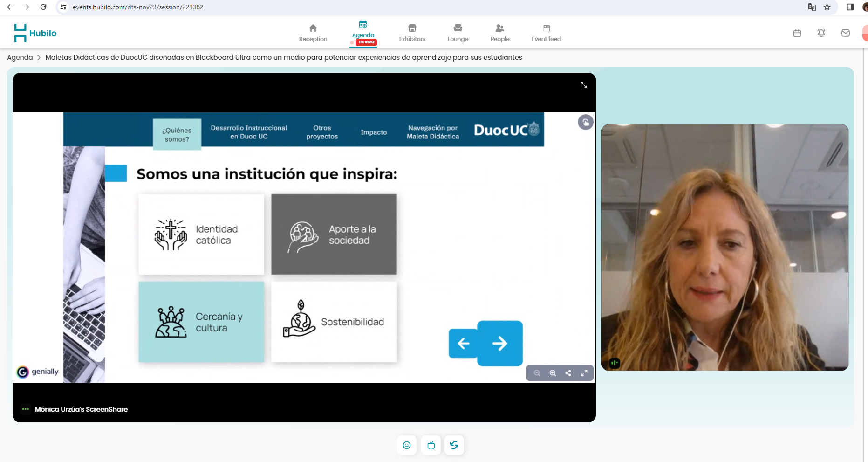Reload the page with refresh icon
The height and width of the screenshot is (462, 868).
click(43, 7)
